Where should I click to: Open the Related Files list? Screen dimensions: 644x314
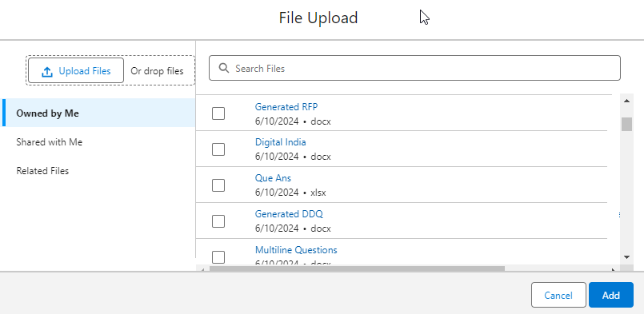point(42,171)
